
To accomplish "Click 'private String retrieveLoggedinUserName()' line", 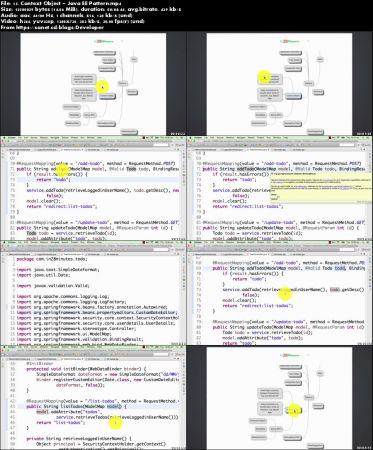I will (79, 438).
